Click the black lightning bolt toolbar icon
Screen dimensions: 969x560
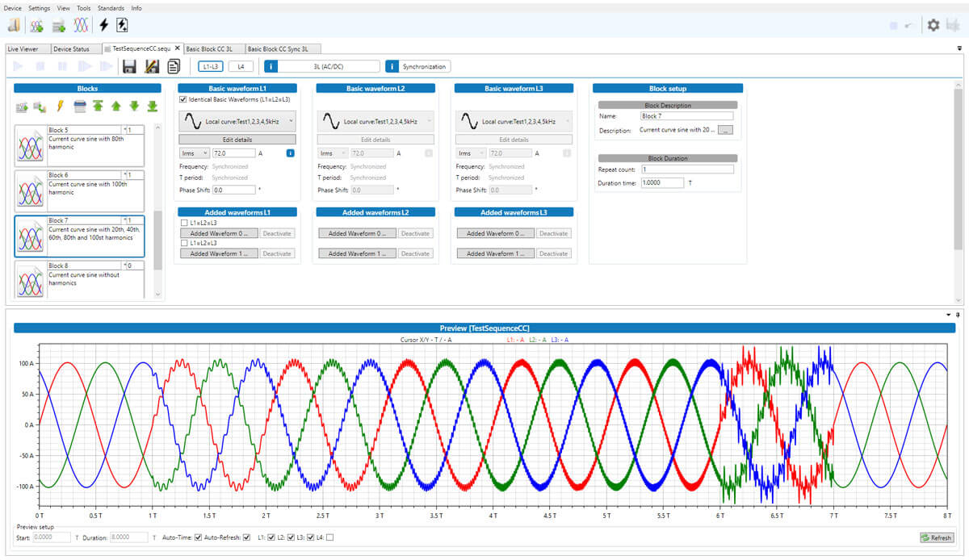click(x=103, y=25)
